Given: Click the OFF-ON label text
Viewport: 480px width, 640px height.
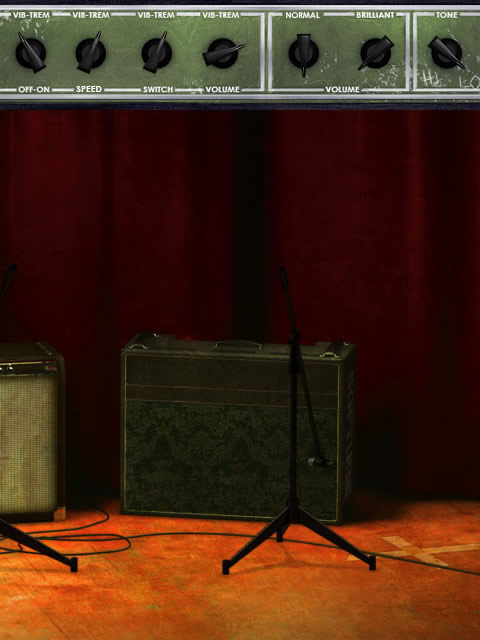Looking at the screenshot, I should coord(33,89).
